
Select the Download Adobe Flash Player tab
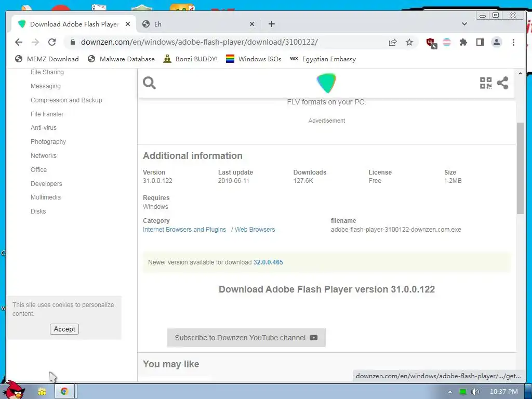74,24
